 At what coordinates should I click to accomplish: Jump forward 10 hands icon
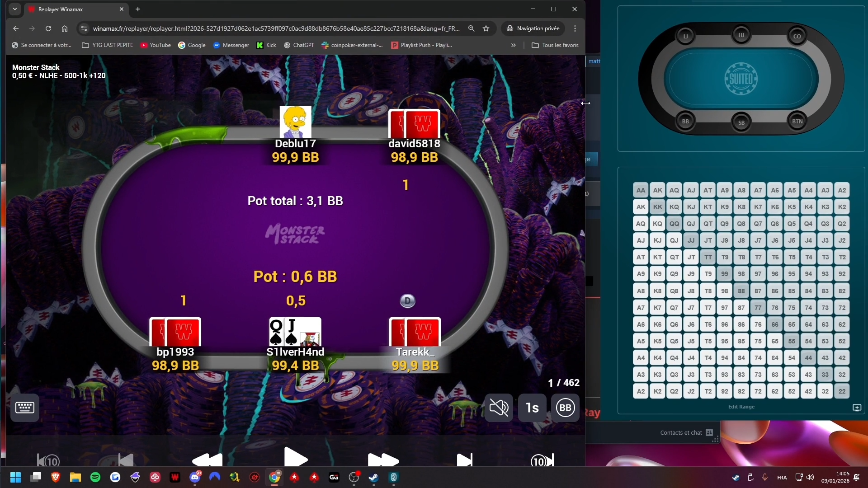[542, 460]
